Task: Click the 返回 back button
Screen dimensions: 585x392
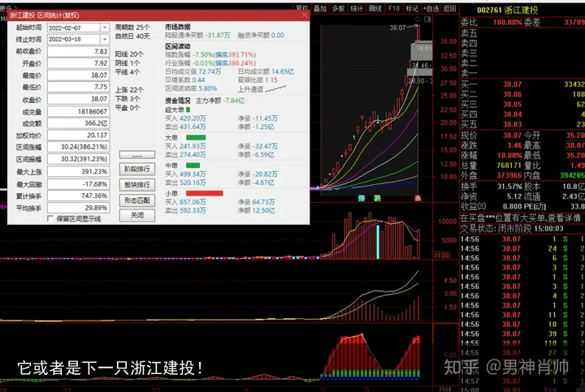Action: pos(449,8)
